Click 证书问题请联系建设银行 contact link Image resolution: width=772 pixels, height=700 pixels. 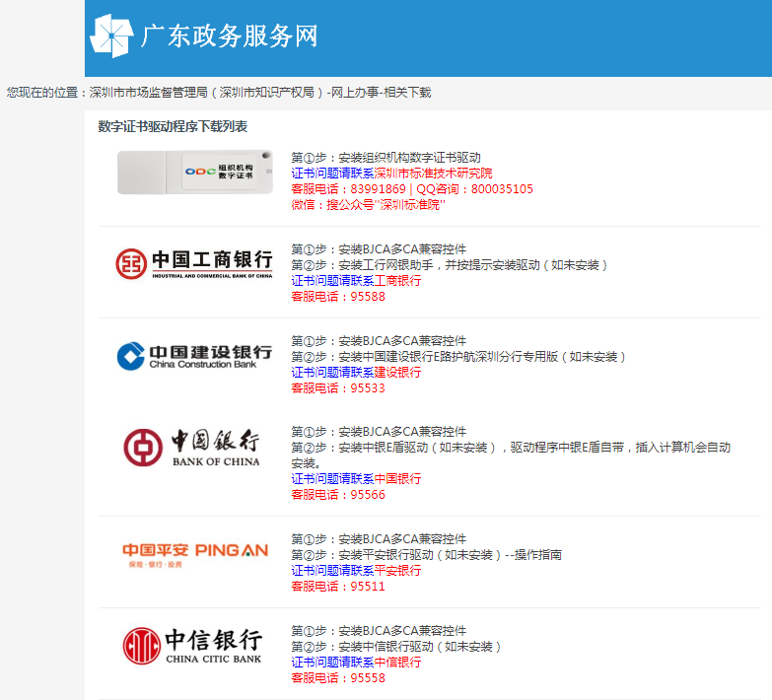pyautogui.click(x=355, y=373)
